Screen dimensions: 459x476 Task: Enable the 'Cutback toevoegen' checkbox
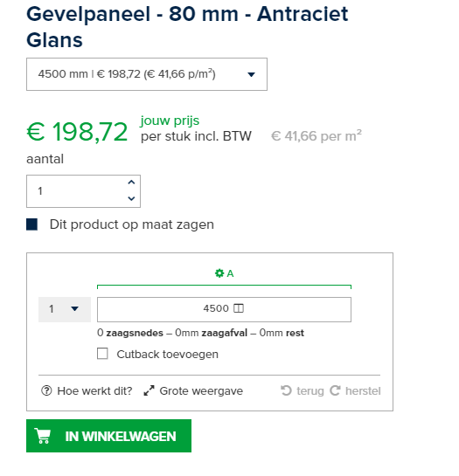click(x=102, y=354)
